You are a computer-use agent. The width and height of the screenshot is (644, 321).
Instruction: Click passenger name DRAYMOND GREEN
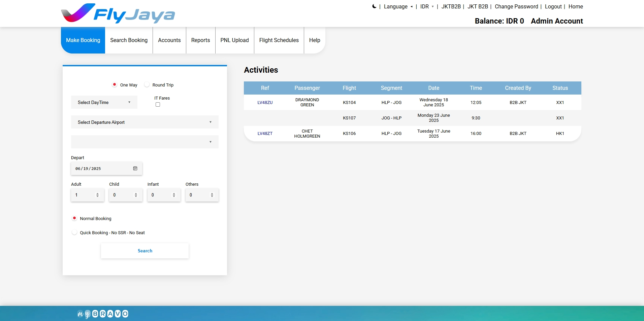(x=307, y=102)
